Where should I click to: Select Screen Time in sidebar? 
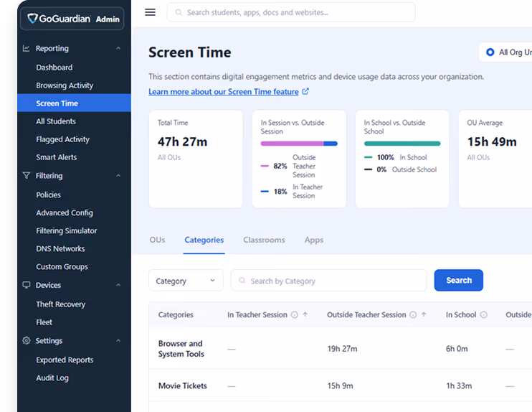[74, 103]
